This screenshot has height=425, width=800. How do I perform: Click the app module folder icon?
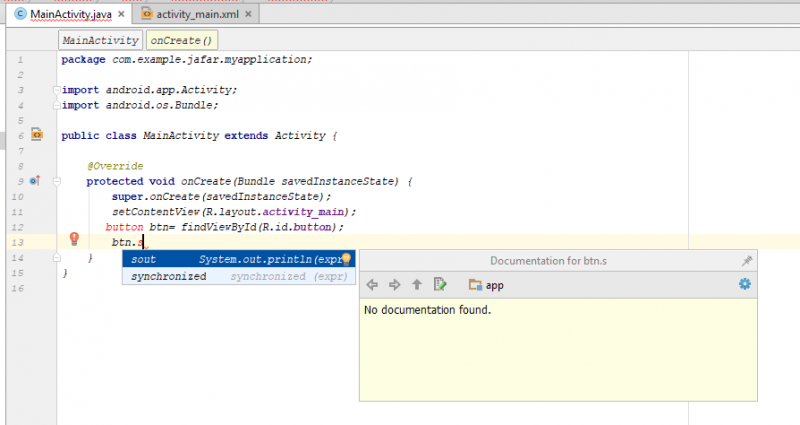[476, 285]
